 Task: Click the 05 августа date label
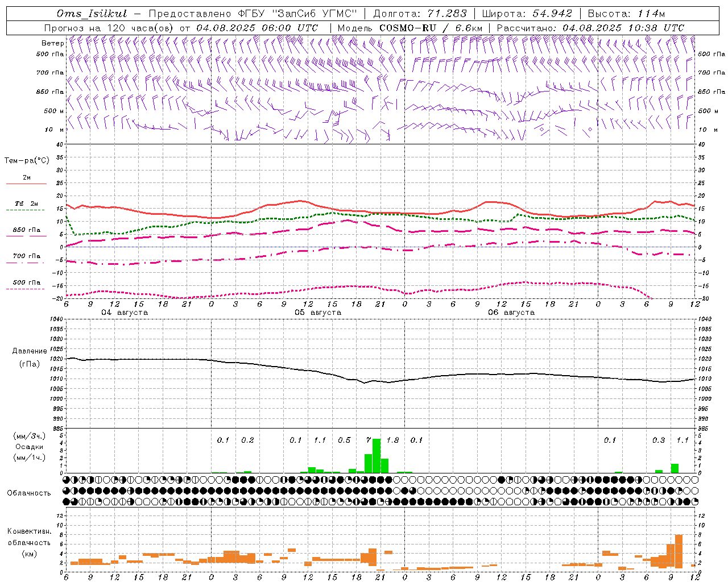tap(318, 313)
